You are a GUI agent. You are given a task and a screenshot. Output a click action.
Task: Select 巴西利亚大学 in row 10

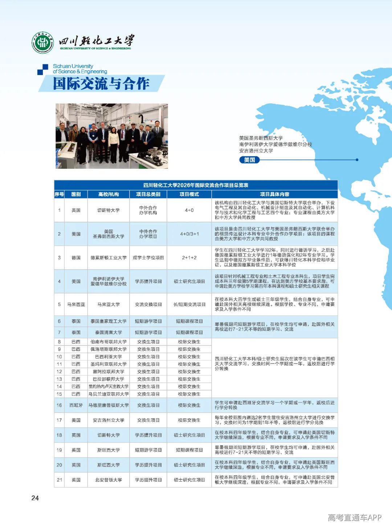[109, 357]
